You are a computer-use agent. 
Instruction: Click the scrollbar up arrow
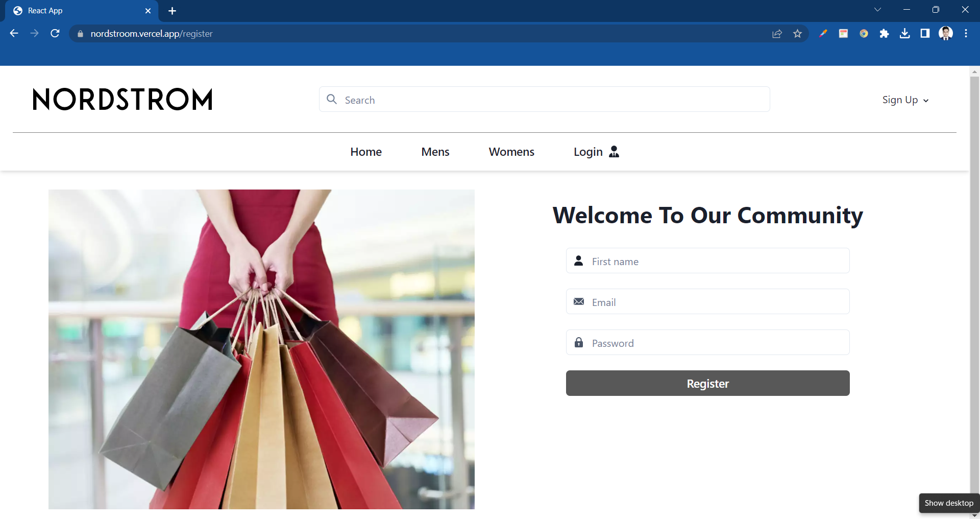[x=974, y=72]
